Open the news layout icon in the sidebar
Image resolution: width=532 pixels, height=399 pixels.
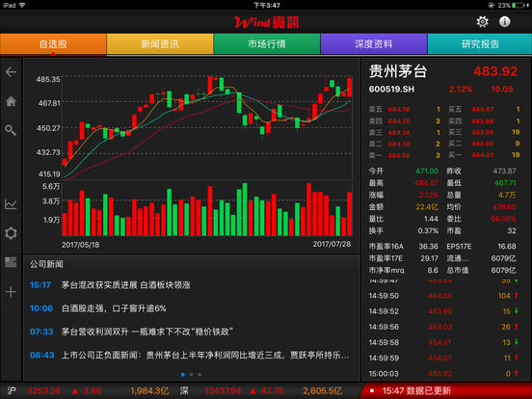tap(11, 262)
